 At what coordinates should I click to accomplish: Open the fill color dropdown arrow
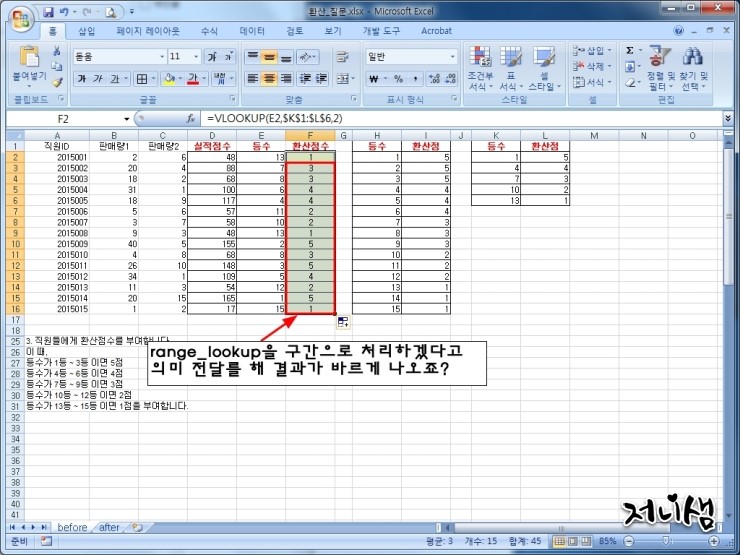(x=180, y=79)
